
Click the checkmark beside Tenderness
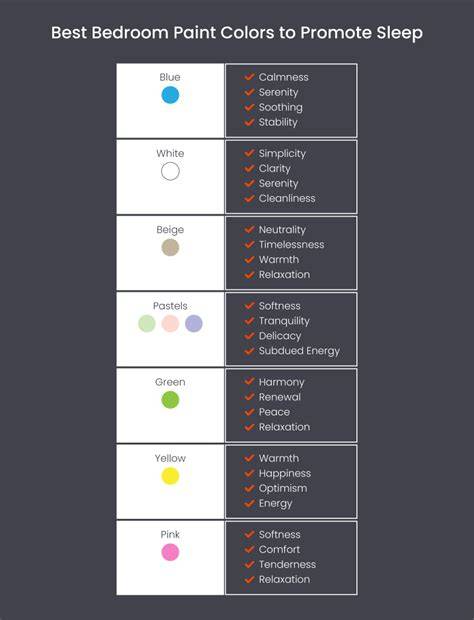(x=249, y=564)
